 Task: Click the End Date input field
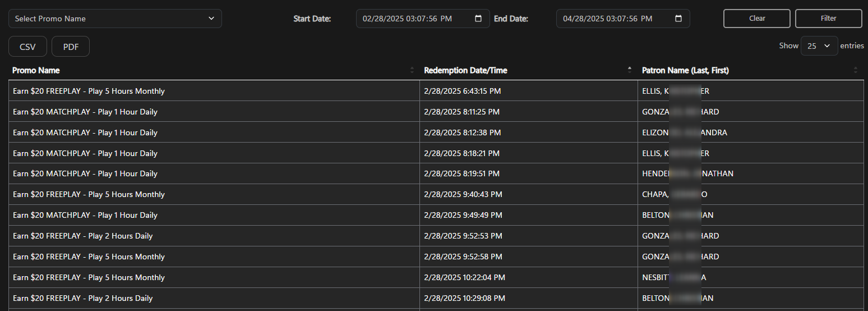coord(615,19)
